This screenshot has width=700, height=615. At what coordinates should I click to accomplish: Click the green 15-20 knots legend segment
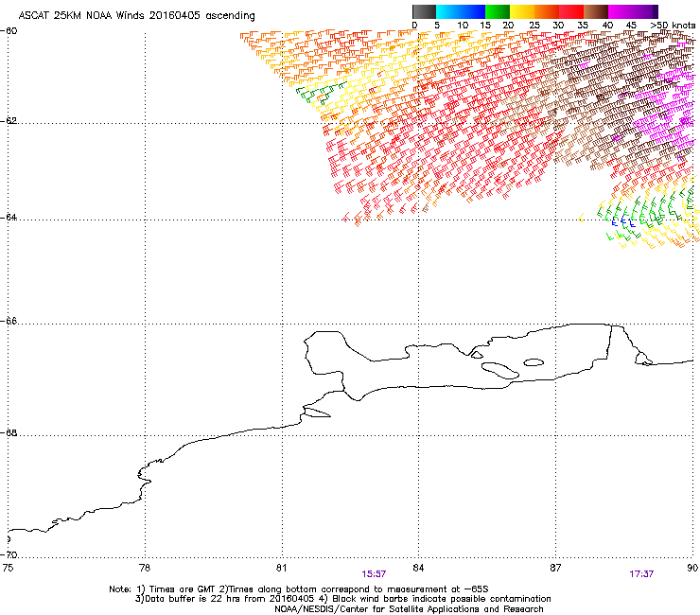(x=498, y=11)
